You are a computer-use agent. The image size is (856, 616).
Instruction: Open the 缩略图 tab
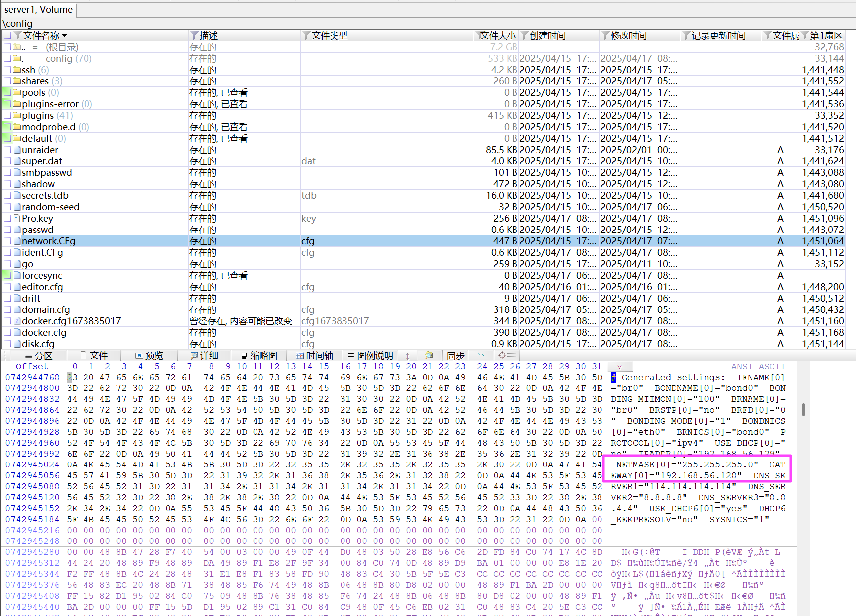tap(259, 356)
